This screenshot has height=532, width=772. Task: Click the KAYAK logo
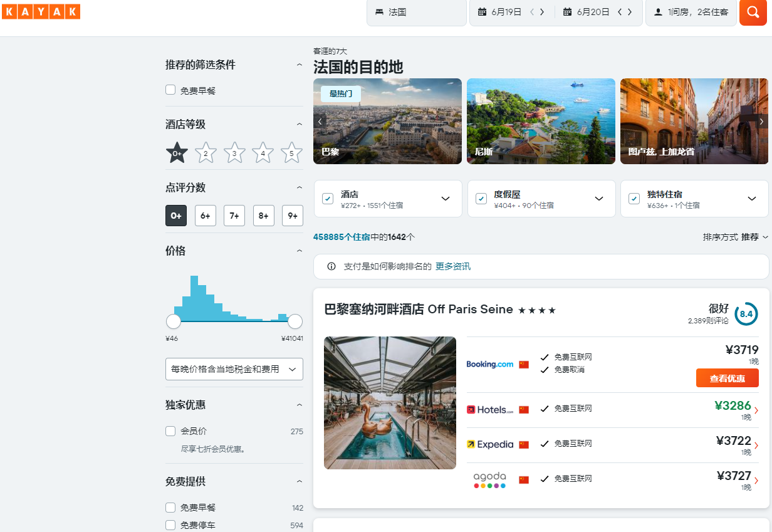[41, 11]
